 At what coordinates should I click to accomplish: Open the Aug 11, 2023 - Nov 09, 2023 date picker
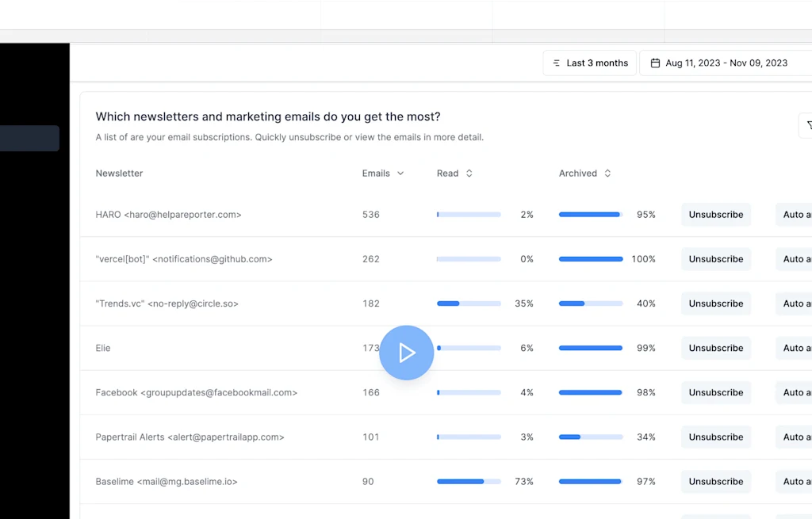726,63
